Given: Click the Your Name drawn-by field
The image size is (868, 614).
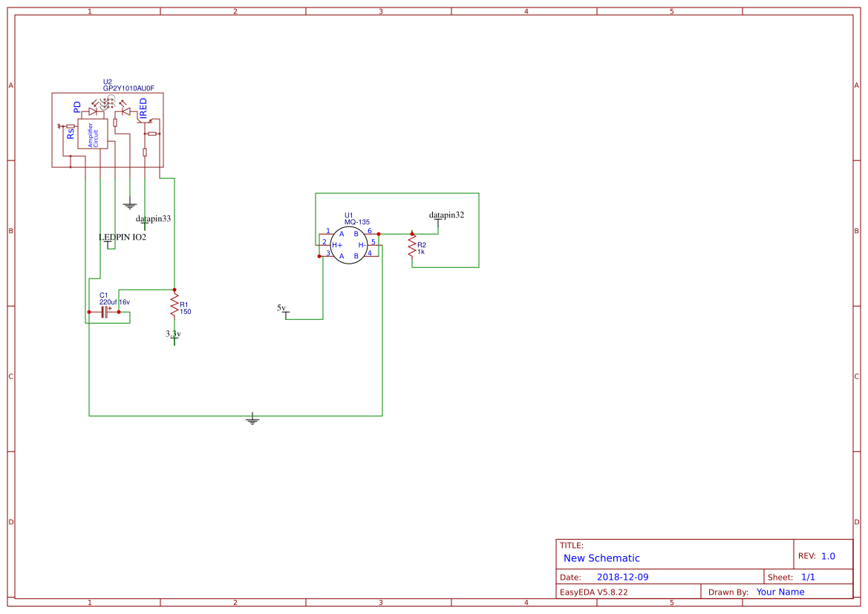Looking at the screenshot, I should coord(780,592).
